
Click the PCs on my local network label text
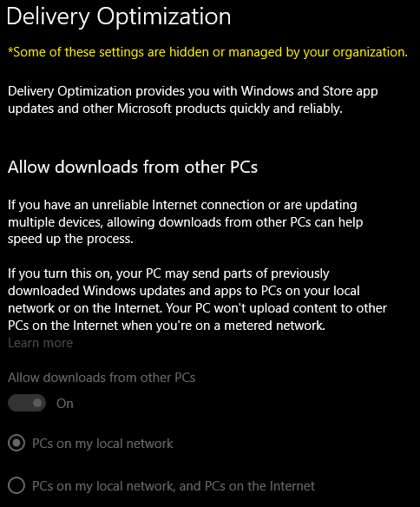pos(102,444)
